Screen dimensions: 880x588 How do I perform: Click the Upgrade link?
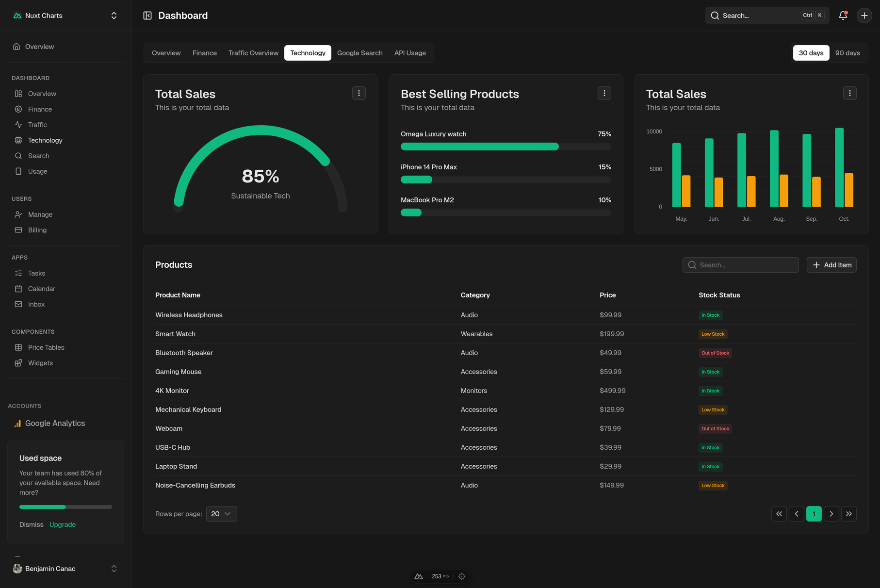point(63,524)
